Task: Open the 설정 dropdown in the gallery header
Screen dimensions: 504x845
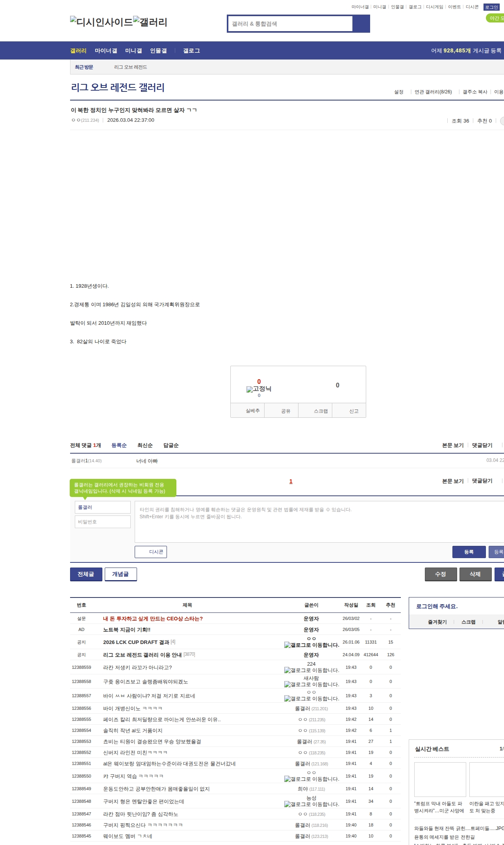Action: pyautogui.click(x=399, y=92)
